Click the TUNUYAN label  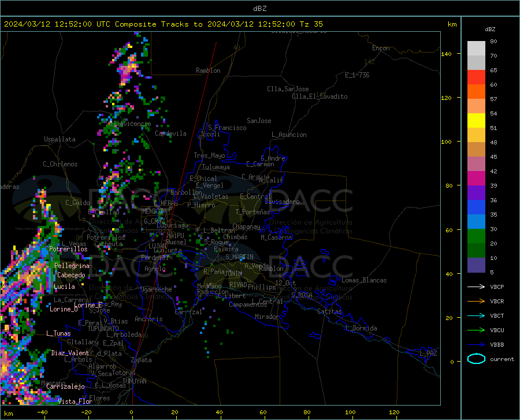(134, 381)
